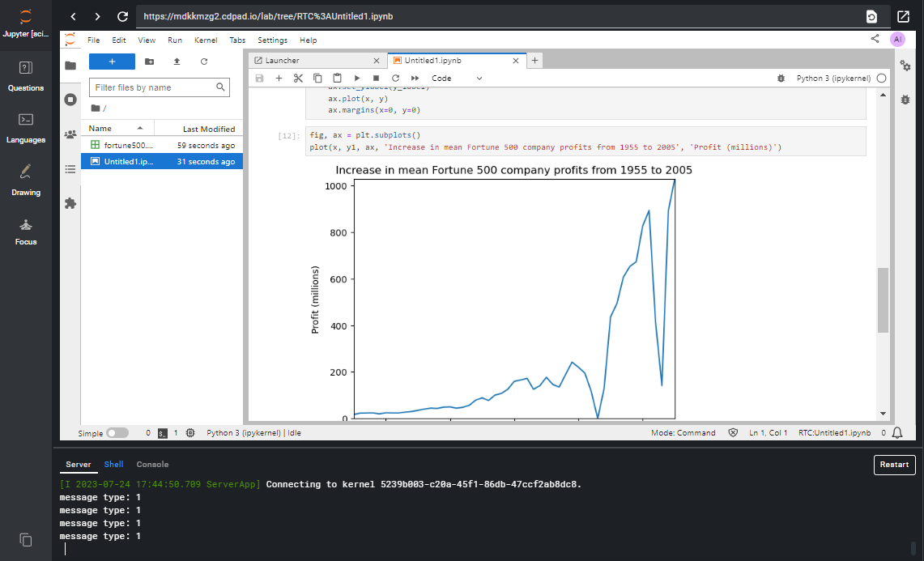
Task: Select the fortune500 file in browser
Action: 128,145
